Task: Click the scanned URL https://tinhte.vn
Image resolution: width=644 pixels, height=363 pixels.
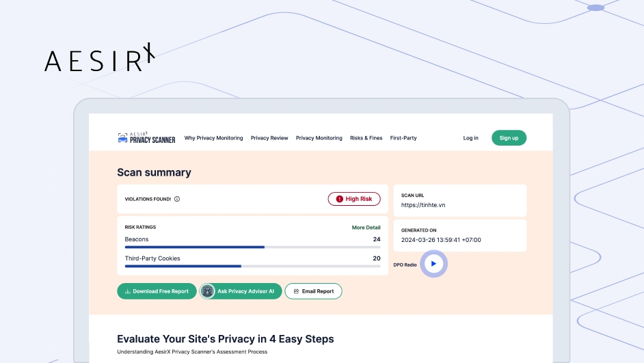Action: 423,205
